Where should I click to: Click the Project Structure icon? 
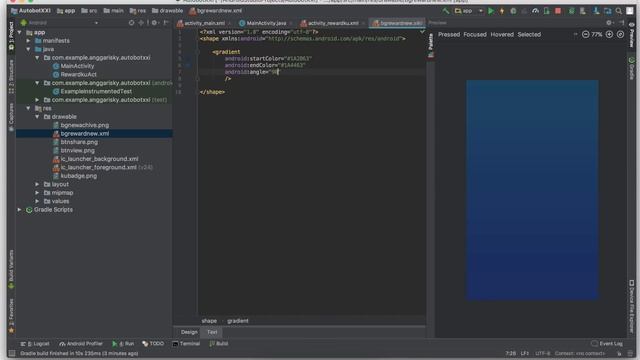(x=607, y=11)
